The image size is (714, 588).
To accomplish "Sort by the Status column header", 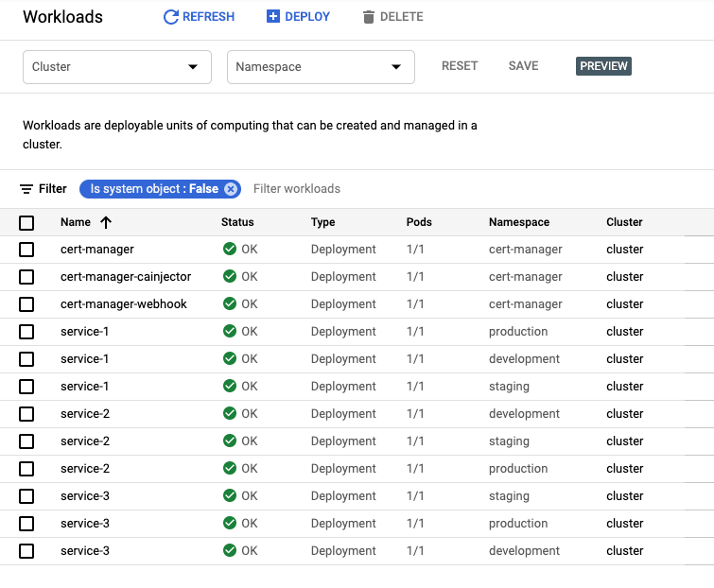I will coord(237,223).
